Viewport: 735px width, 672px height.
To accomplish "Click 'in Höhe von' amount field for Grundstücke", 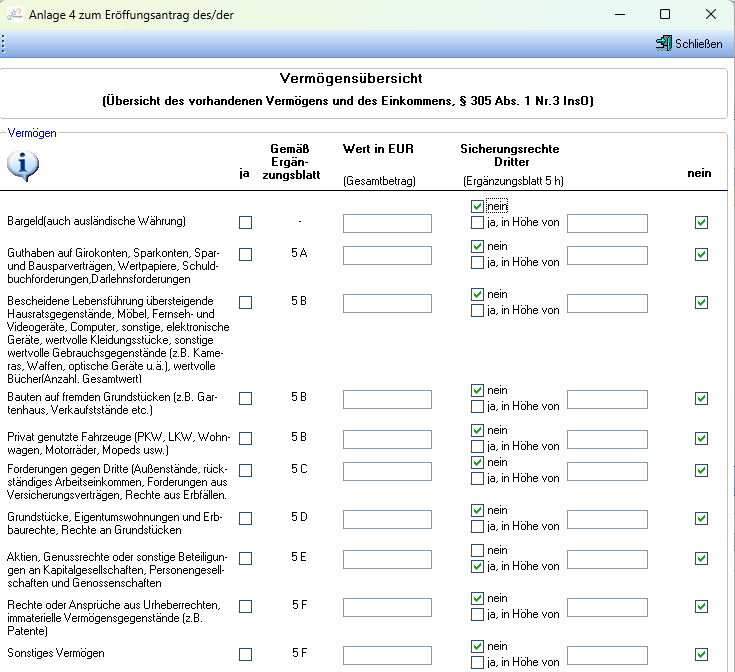I will 608,519.
